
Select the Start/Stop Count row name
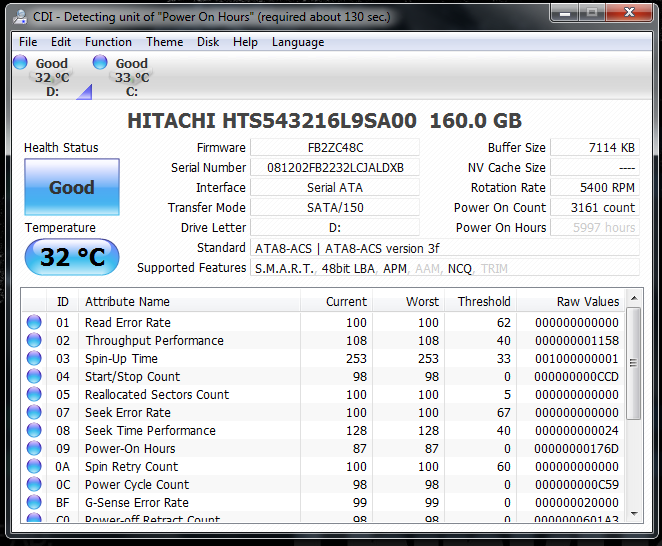133,377
